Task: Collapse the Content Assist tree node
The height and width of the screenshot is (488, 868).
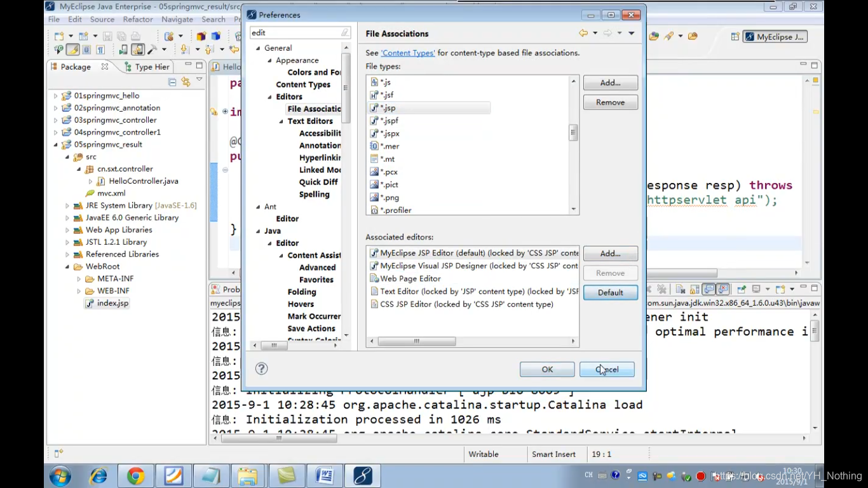Action: coord(281,255)
